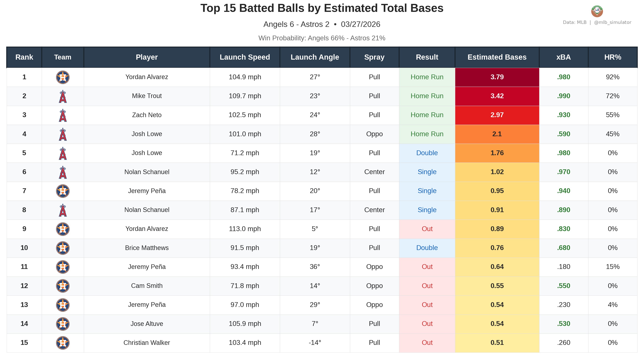Click the Angels logo beside Mike Trout
The height and width of the screenshot is (356, 644).
(x=63, y=96)
